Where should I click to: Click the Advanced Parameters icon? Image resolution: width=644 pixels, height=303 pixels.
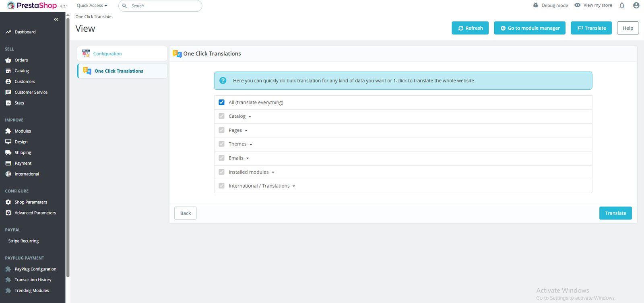8,213
